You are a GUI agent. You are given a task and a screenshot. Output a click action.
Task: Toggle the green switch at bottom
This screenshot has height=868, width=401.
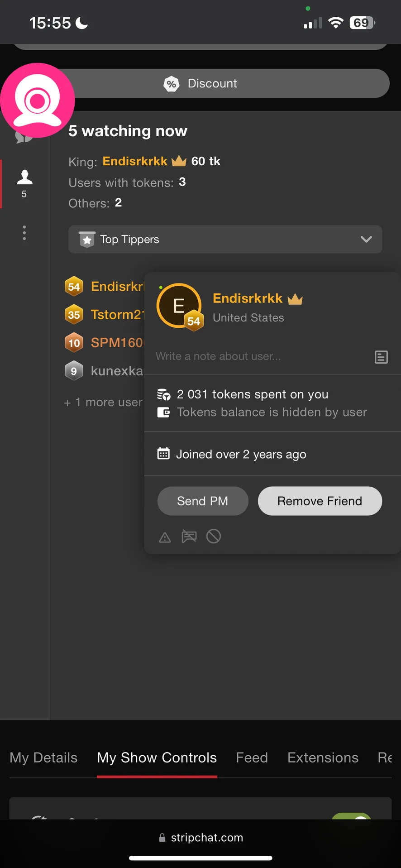(352, 816)
